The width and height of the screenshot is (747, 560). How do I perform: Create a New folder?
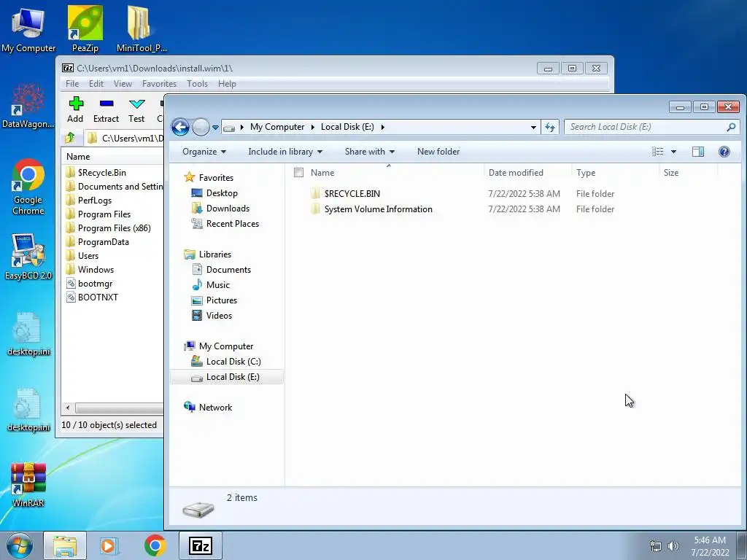tap(438, 152)
